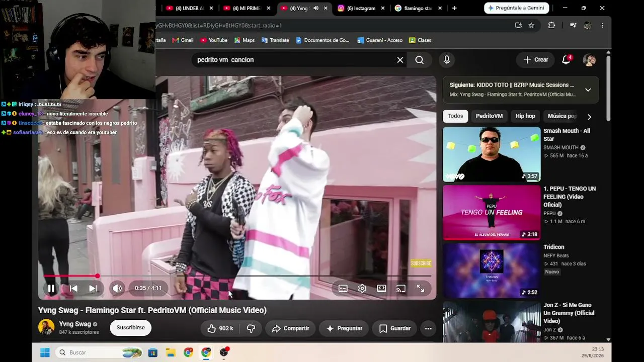Open the Chrome three-dot menu
This screenshot has height=362, width=644.
point(602,25)
